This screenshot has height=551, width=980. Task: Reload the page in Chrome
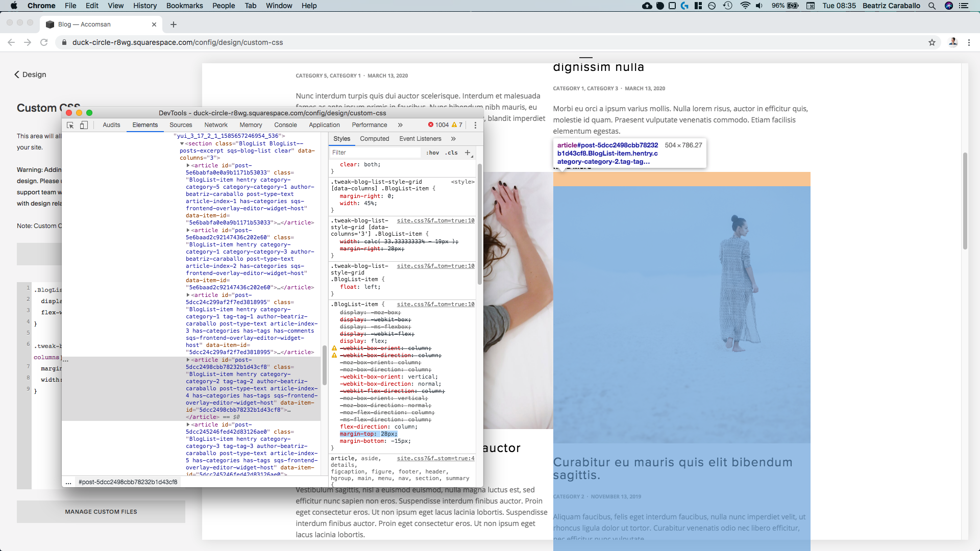coord(44,42)
